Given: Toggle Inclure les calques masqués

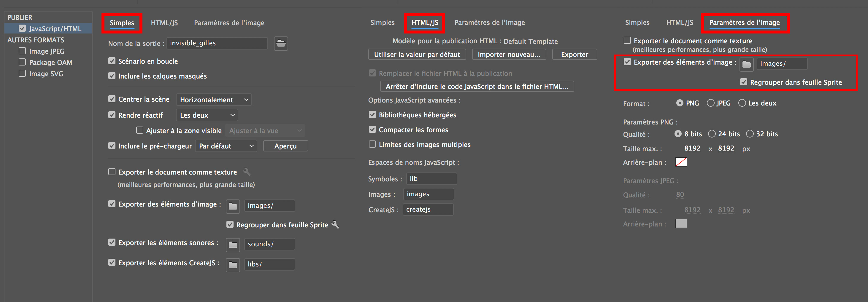Looking at the screenshot, I should pos(112,76).
